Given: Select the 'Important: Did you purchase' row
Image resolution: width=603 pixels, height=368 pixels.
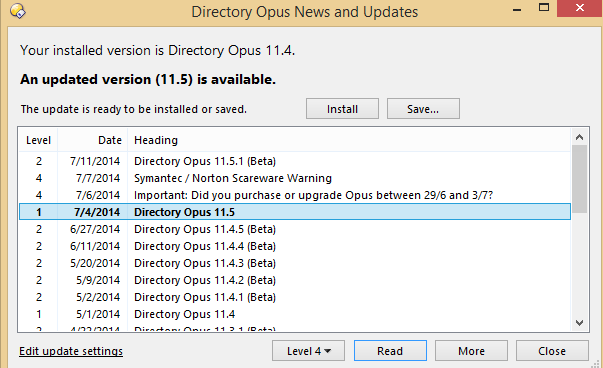Looking at the screenshot, I should (x=295, y=195).
